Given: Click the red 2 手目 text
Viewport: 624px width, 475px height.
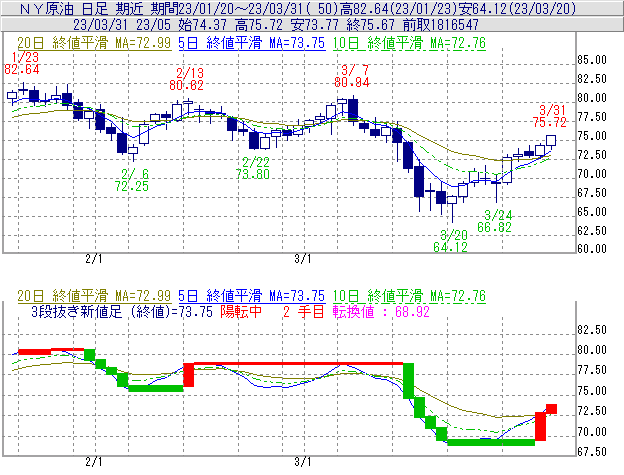Looking at the screenshot, I should 304,311.
